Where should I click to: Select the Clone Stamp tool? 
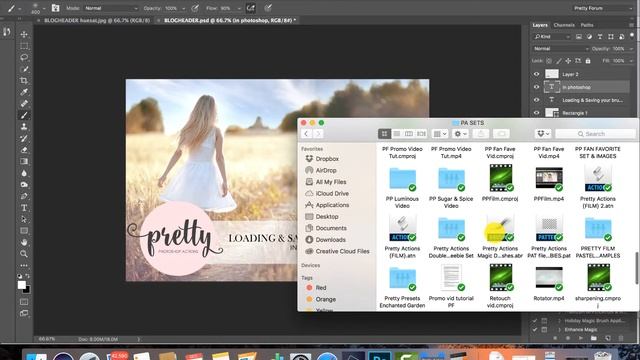pyautogui.click(x=24, y=127)
